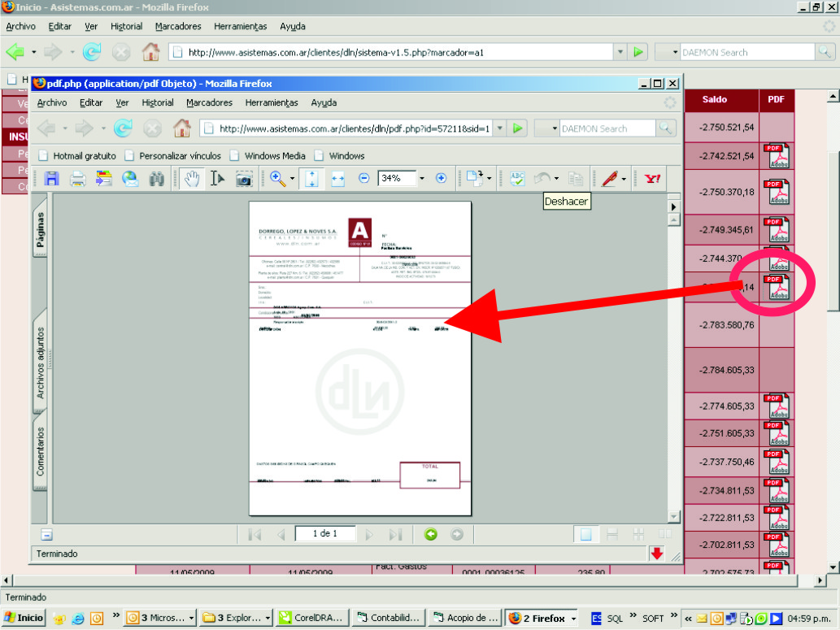
Task: Toggle single page layout view button
Action: (585, 534)
